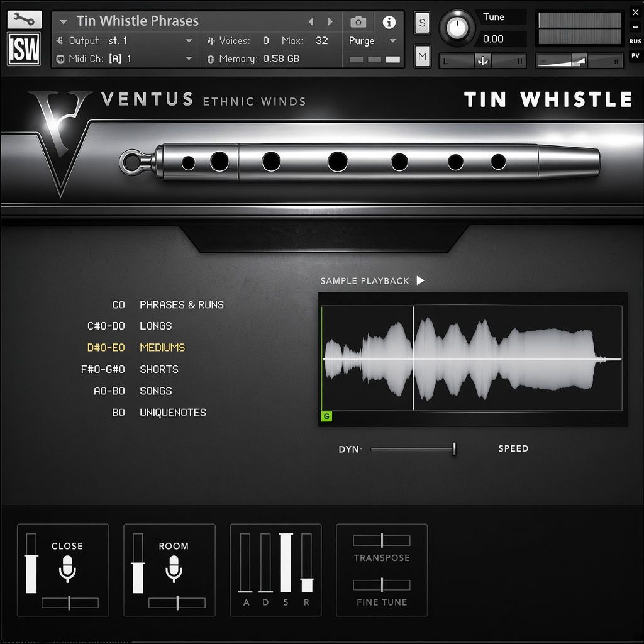Go to previous instrument preset arrow
Screen dimensions: 644x644
311,21
